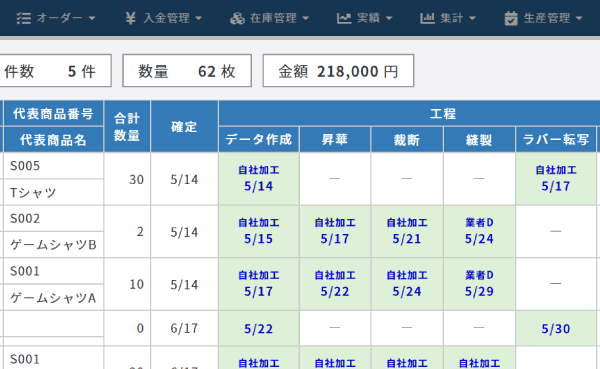Click the 件数 5 件 summary box
This screenshot has height=369, width=600.
55,71
